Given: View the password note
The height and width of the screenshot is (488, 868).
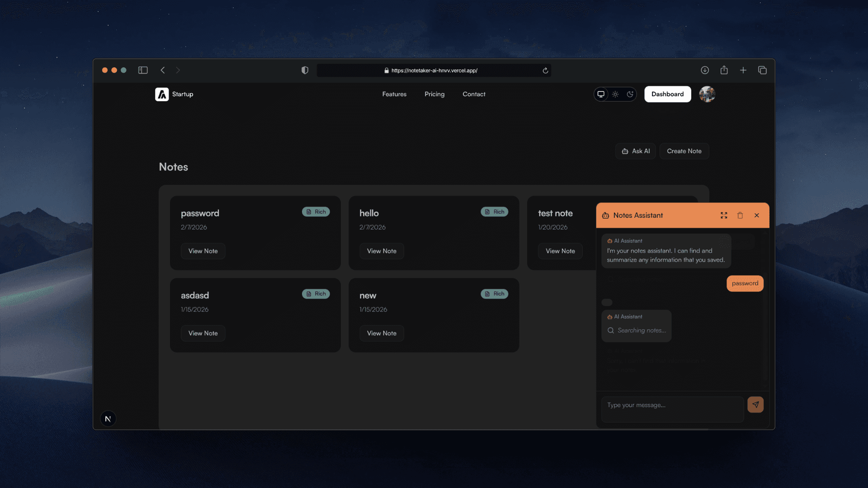Looking at the screenshot, I should pos(203,251).
